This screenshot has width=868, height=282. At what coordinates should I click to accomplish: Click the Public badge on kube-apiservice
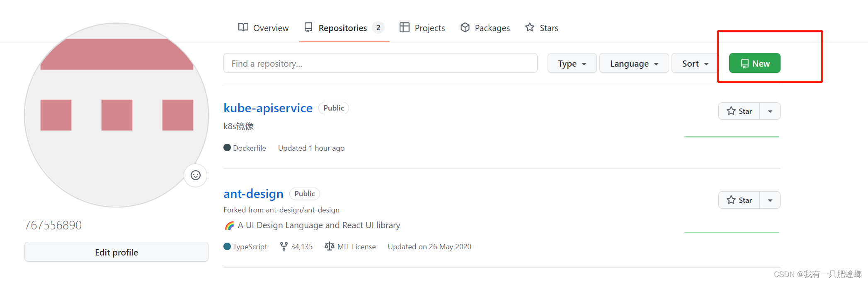click(x=334, y=108)
